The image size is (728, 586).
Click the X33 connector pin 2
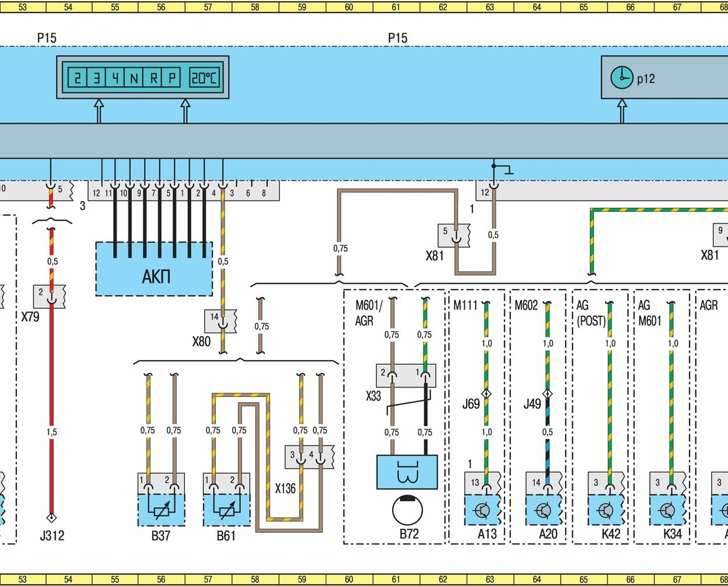[x=391, y=375]
